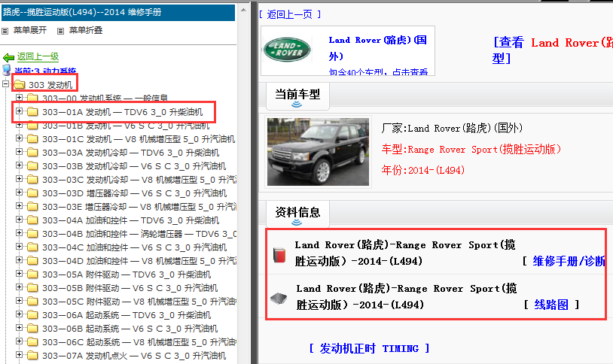613x364 pixels.
Task: Select the 303-03B 发动机冷却 V6 S C tree item
Action: click(134, 166)
